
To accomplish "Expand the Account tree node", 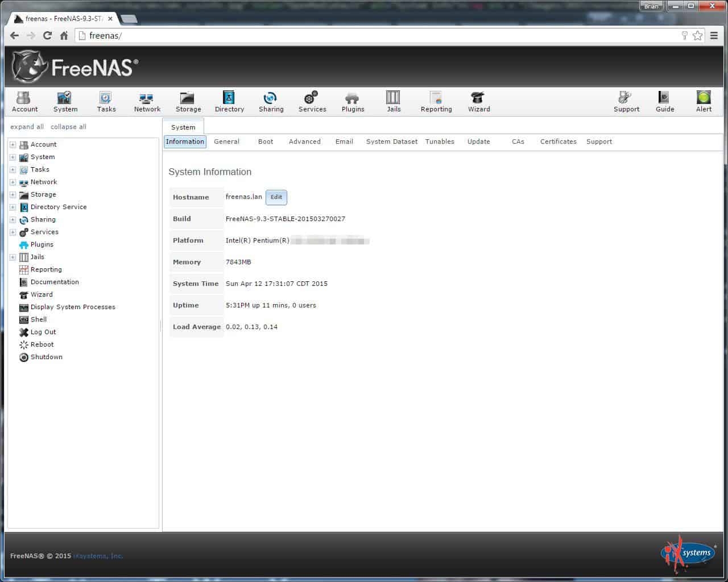I will 13,145.
